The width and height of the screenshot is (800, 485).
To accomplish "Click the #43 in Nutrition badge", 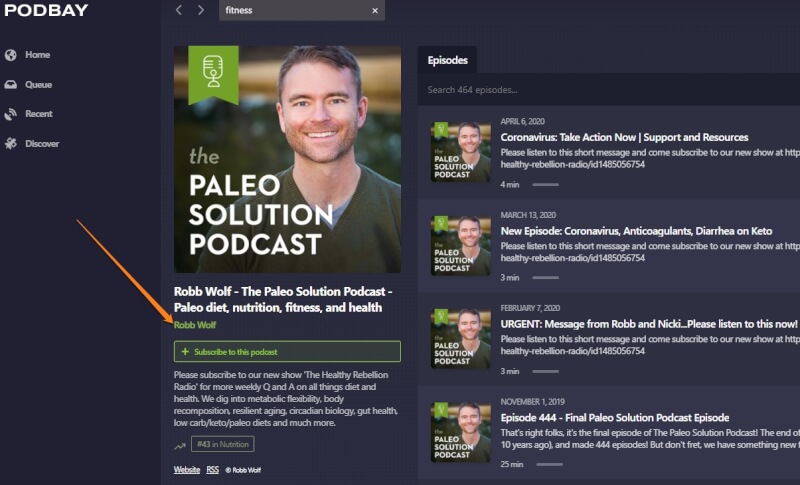I will (222, 444).
